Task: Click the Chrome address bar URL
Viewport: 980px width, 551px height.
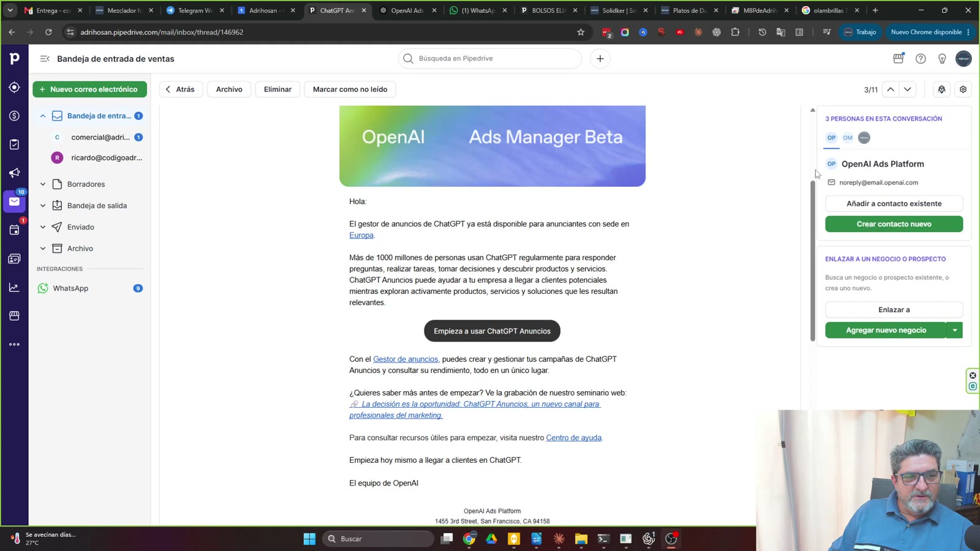Action: [162, 32]
